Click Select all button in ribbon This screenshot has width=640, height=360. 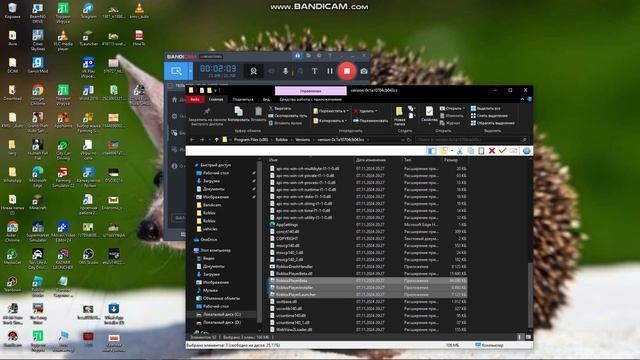pyautogui.click(x=486, y=109)
